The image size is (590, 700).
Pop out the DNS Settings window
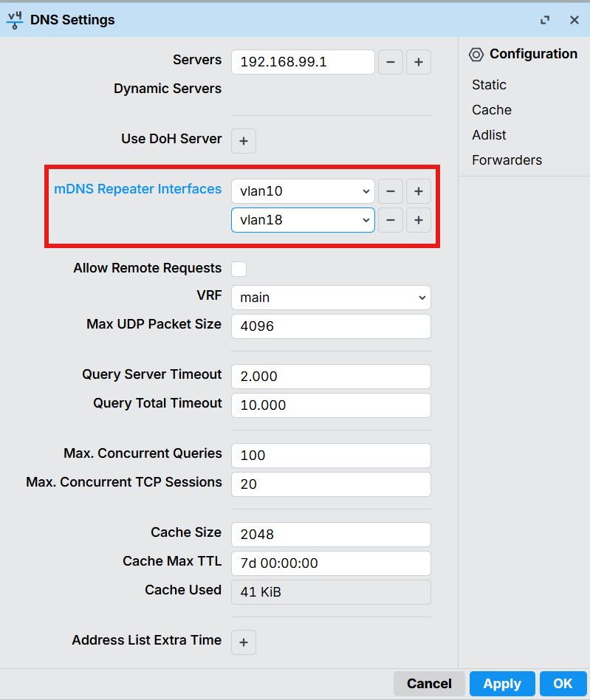545,20
